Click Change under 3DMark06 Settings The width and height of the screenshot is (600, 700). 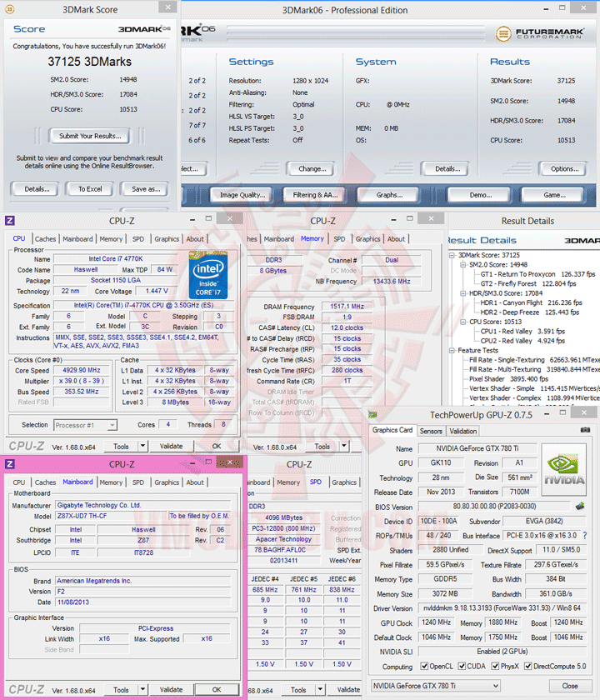pos(312,168)
